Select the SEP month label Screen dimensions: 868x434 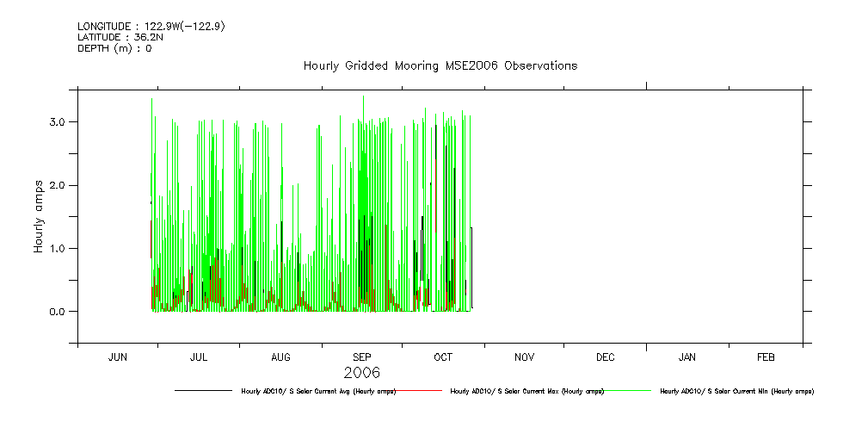pyautogui.click(x=361, y=356)
